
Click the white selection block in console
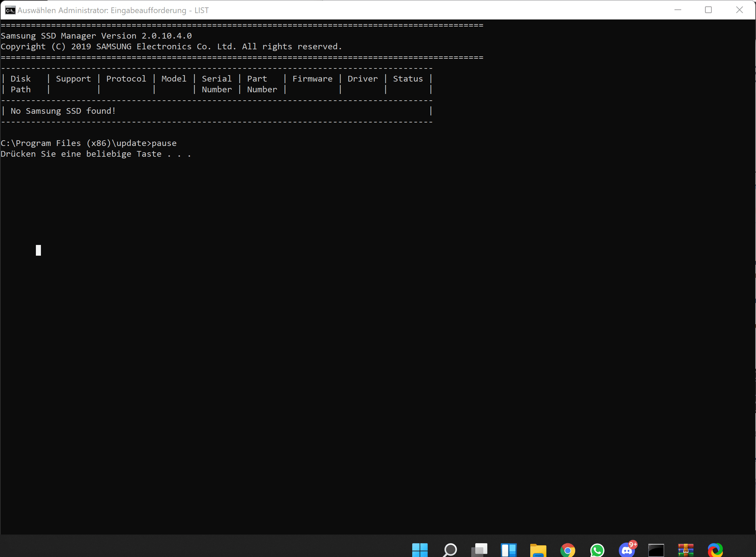[x=39, y=250]
